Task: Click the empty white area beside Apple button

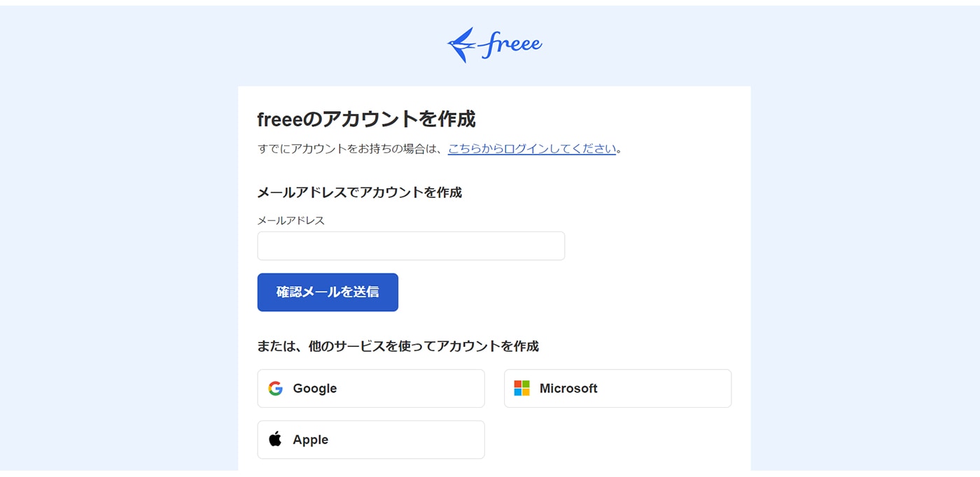Action: [x=616, y=440]
